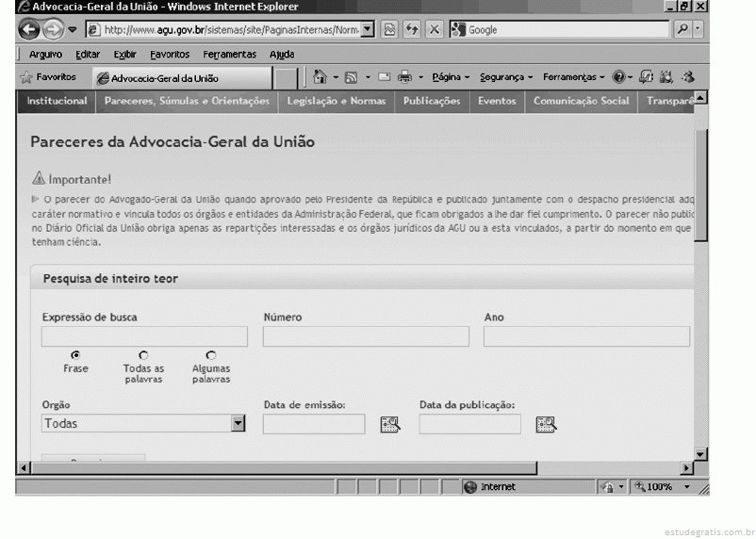756x539 pixels.
Task: Select the Todas as palavras radio option
Action: [143, 355]
